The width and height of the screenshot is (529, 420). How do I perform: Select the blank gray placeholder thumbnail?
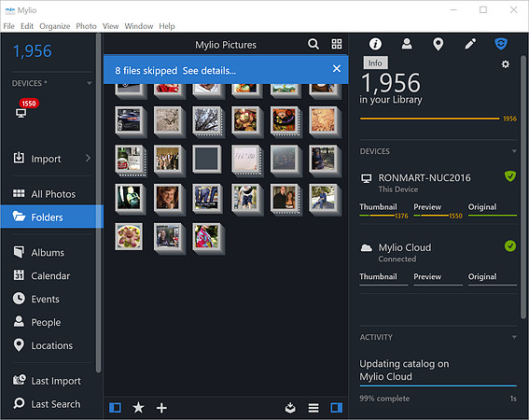tap(206, 159)
